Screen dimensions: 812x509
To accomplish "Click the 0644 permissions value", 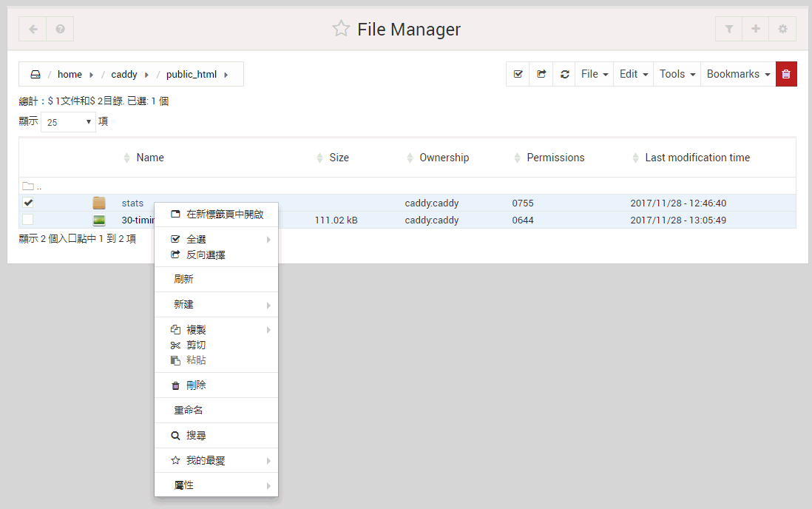I will (x=523, y=220).
